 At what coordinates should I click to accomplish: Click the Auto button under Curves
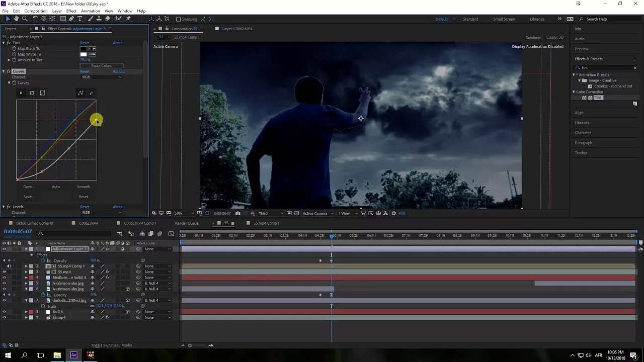tap(55, 187)
